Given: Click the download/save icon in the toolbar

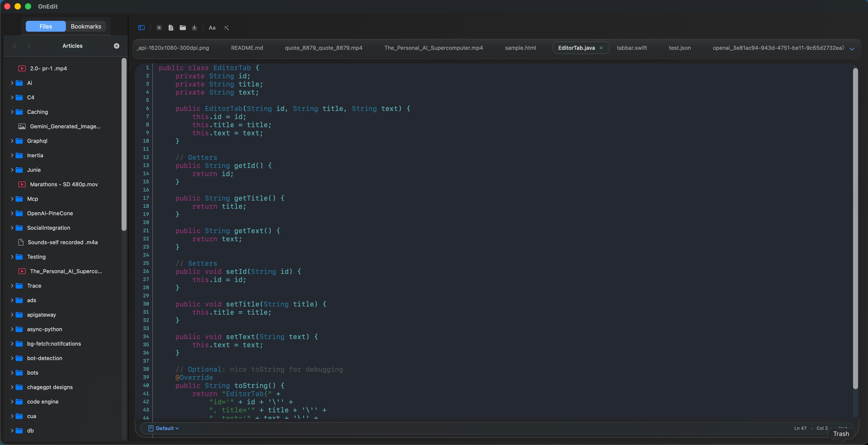Looking at the screenshot, I should pos(194,28).
